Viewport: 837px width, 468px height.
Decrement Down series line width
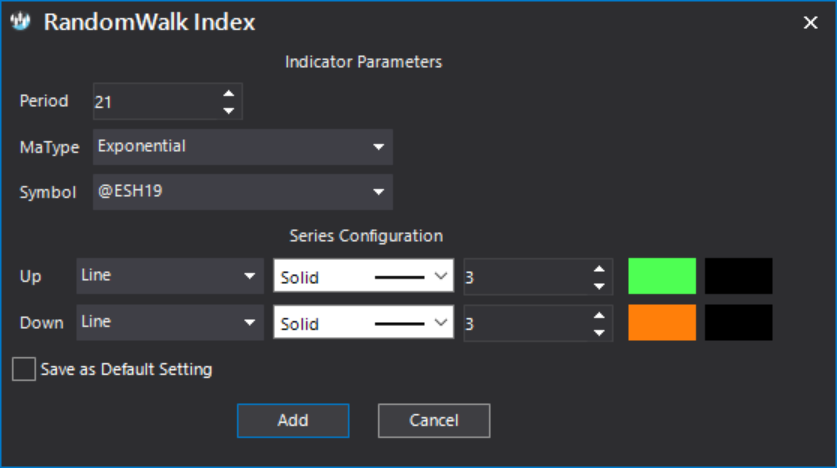coord(599,332)
